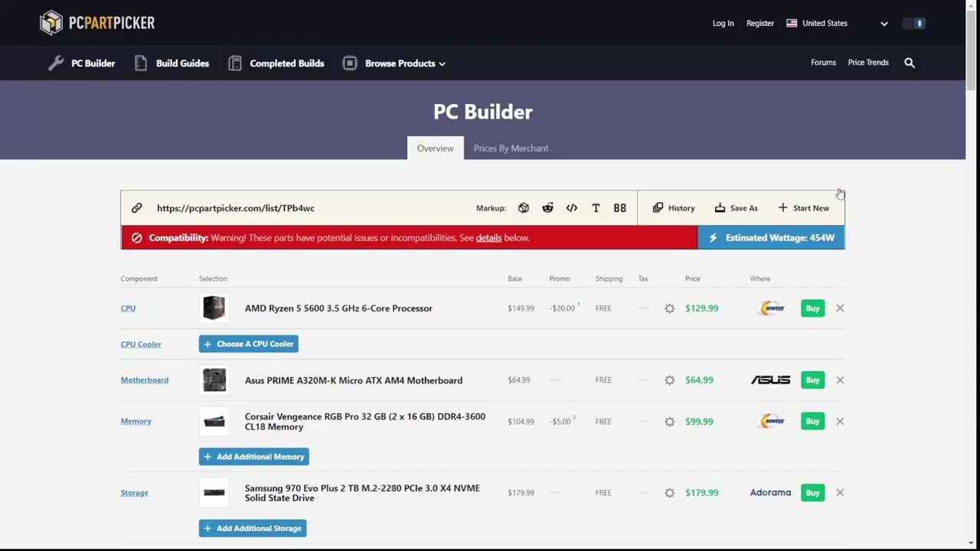Choose BBCode markup icon
The image size is (980, 551).
(x=619, y=208)
